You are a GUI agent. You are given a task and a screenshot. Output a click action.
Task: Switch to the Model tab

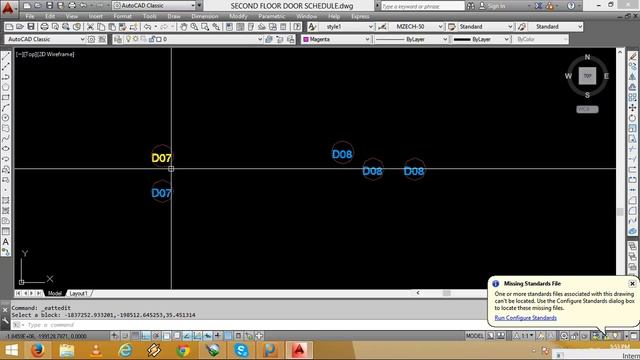click(x=55, y=293)
